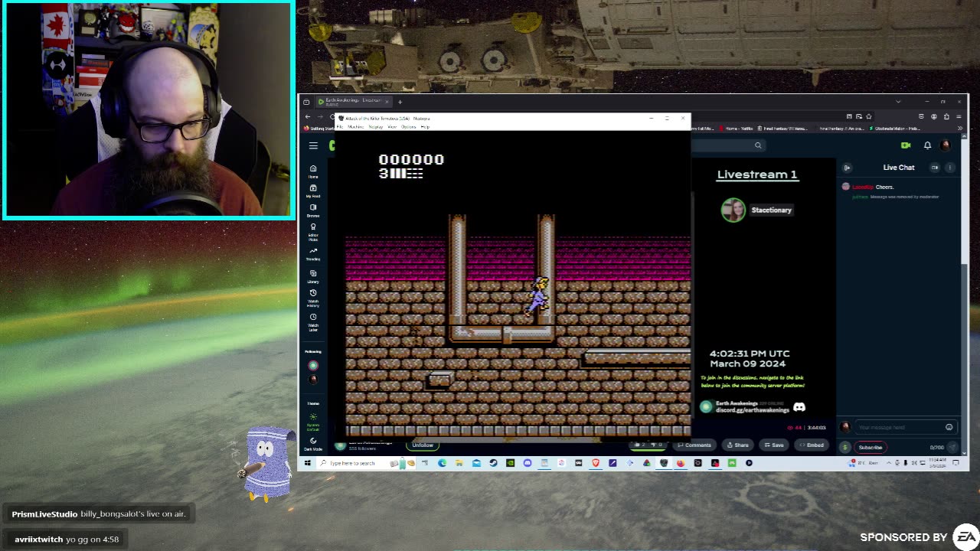Click the Rumble search magnifier icon
Viewport: 980px width, 551px height.
click(758, 145)
